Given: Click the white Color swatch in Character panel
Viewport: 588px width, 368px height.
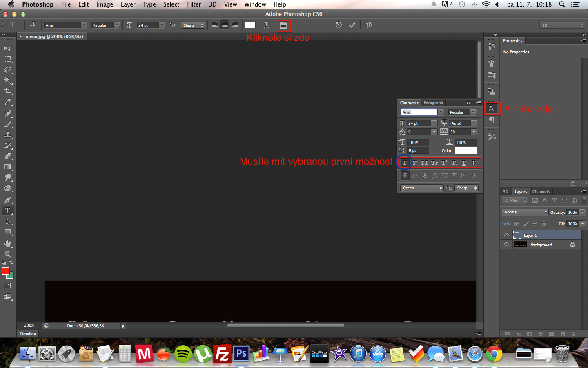Looking at the screenshot, I should pos(465,150).
